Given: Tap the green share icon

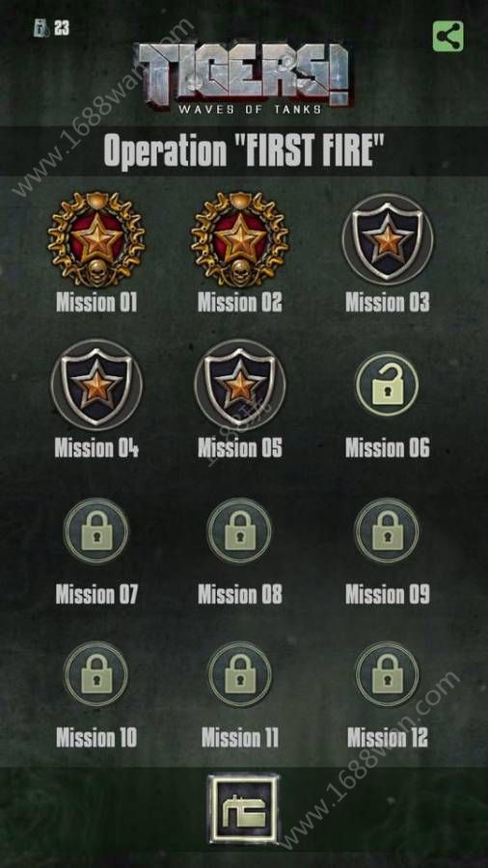Looking at the screenshot, I should pos(447,37).
